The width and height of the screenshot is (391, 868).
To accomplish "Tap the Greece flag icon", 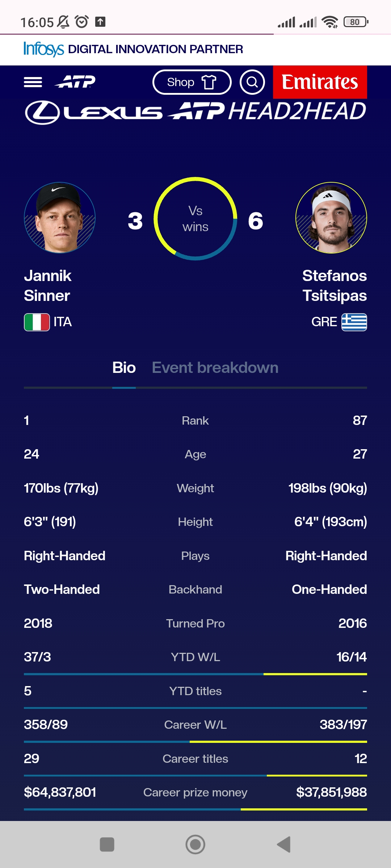I will click(354, 322).
